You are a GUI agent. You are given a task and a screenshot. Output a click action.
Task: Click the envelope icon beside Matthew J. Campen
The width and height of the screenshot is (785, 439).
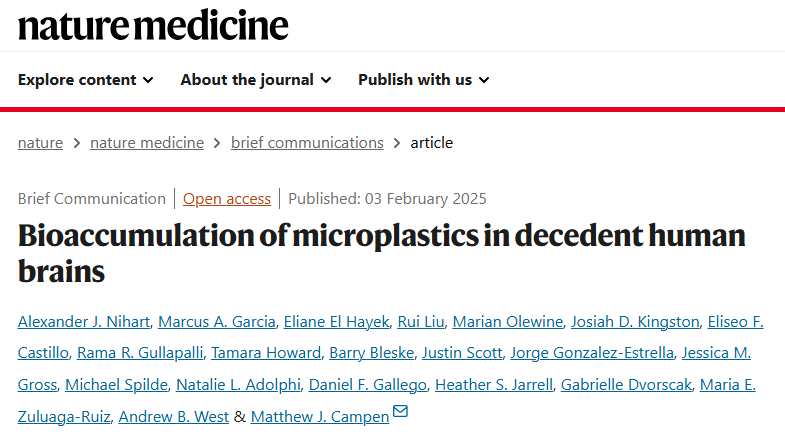[400, 411]
